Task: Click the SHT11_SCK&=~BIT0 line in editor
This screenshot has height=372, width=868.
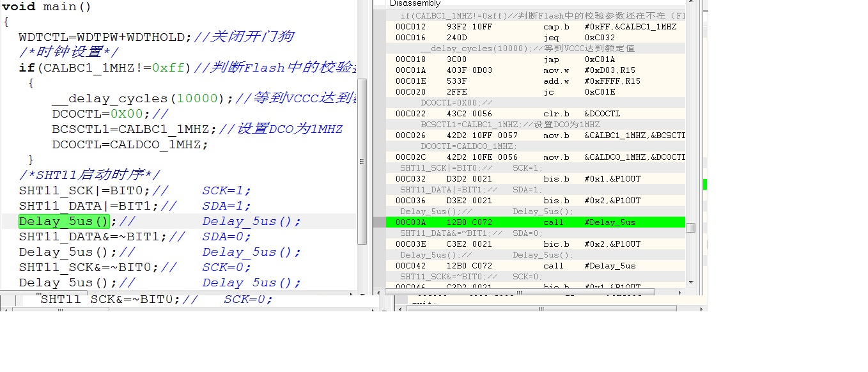Action: (x=136, y=267)
